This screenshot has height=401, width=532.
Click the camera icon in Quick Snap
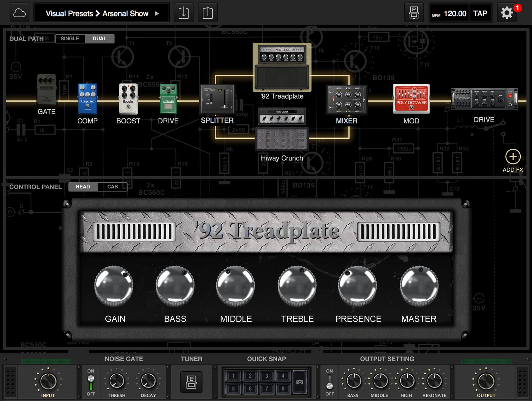[299, 382]
